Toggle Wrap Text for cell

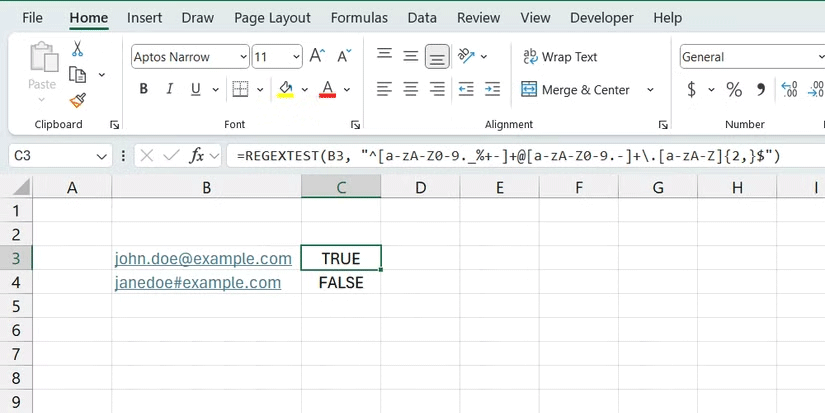(560, 57)
